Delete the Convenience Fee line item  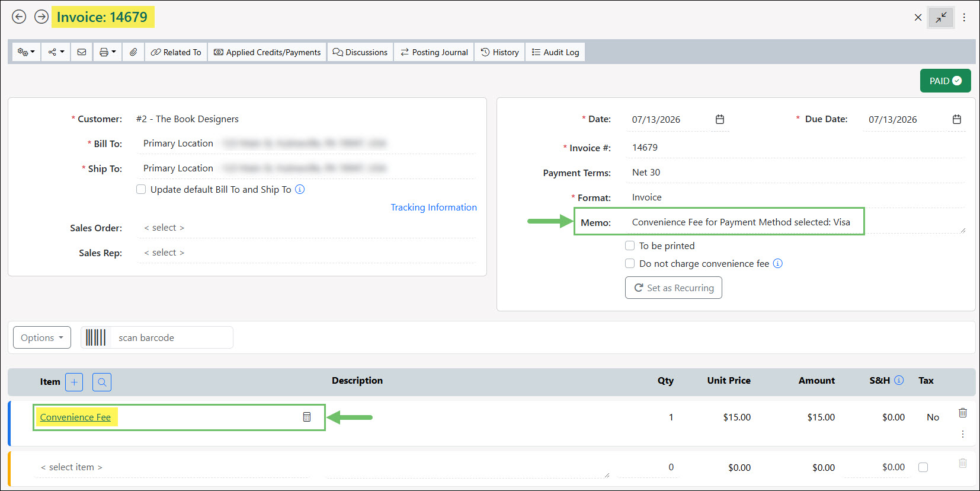pyautogui.click(x=963, y=412)
